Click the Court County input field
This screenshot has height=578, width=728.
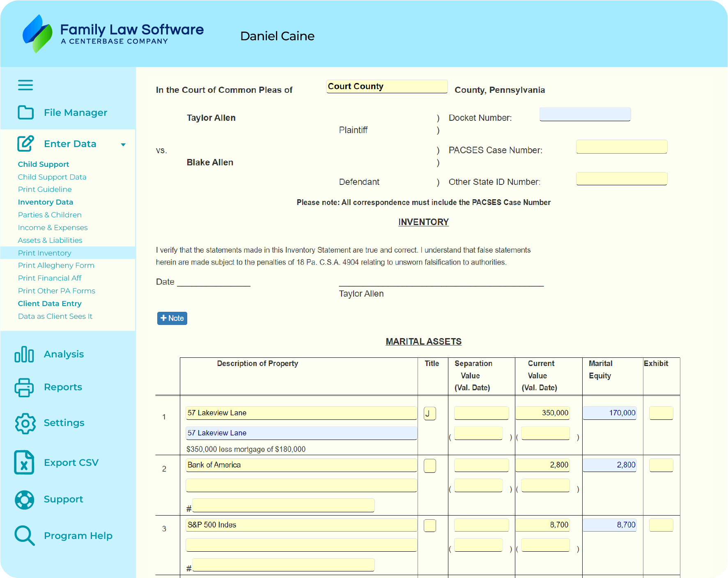click(x=386, y=87)
